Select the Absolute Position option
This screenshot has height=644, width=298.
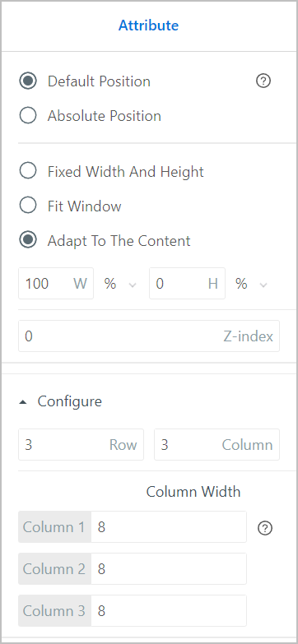[28, 116]
